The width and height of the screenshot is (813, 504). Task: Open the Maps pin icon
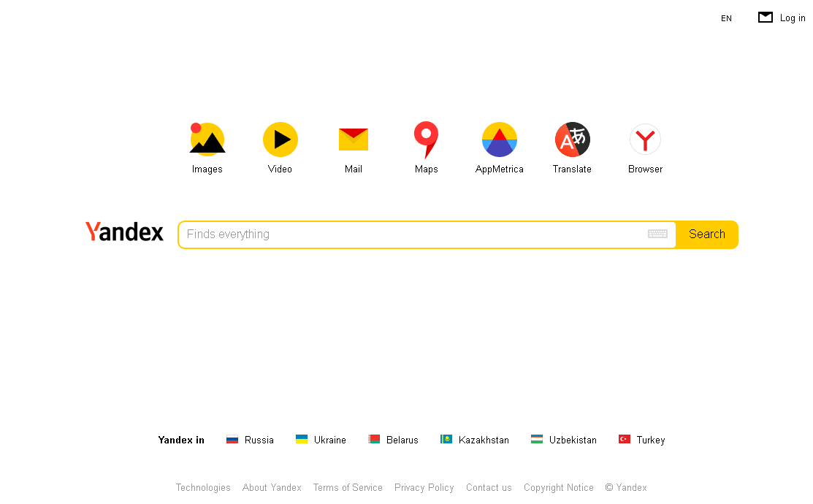pyautogui.click(x=426, y=140)
